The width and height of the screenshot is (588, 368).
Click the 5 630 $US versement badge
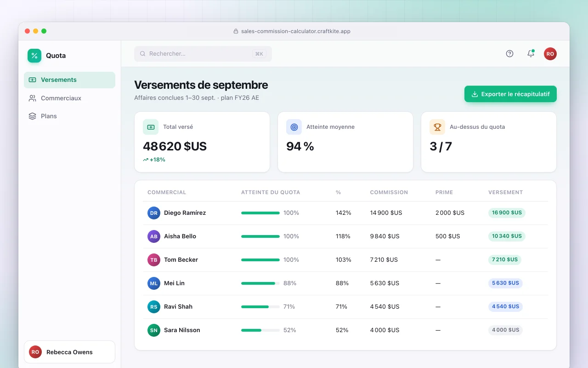[505, 283]
